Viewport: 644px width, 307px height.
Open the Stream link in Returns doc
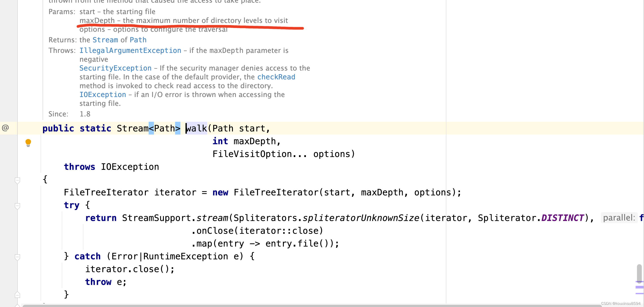click(105, 40)
